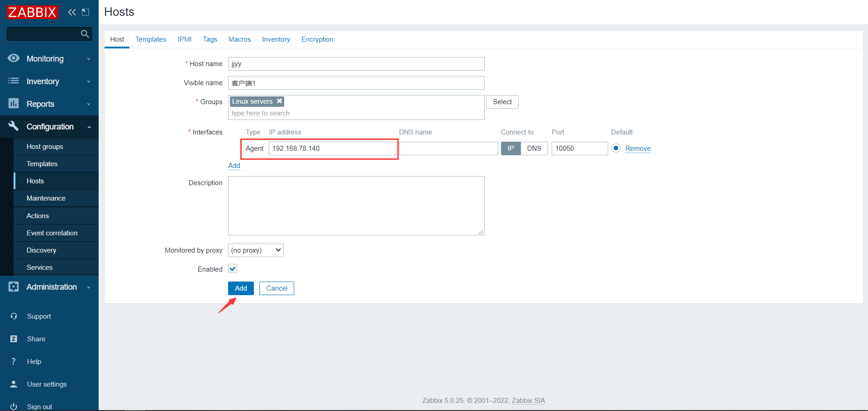Click the blue Add button
This screenshot has height=411, width=868.
coord(241,288)
